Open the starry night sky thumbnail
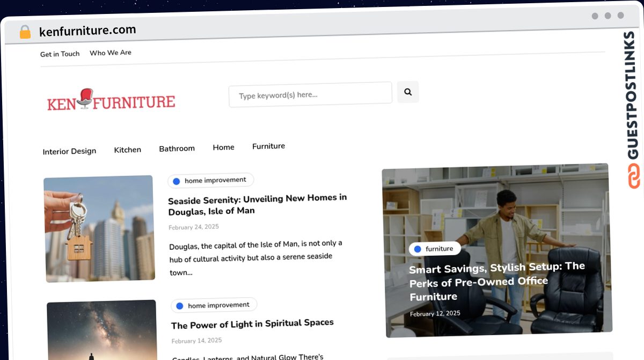The width and height of the screenshot is (644, 360). tap(102, 329)
